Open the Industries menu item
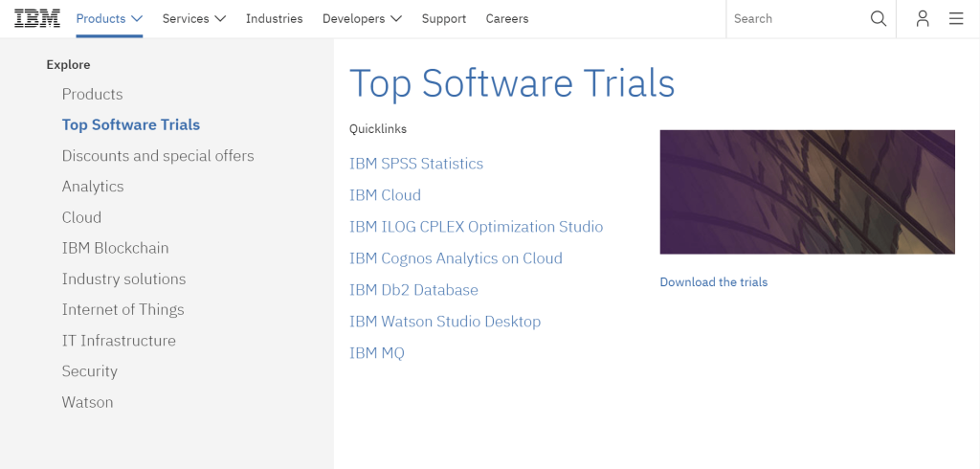The height and width of the screenshot is (469, 980). (274, 19)
